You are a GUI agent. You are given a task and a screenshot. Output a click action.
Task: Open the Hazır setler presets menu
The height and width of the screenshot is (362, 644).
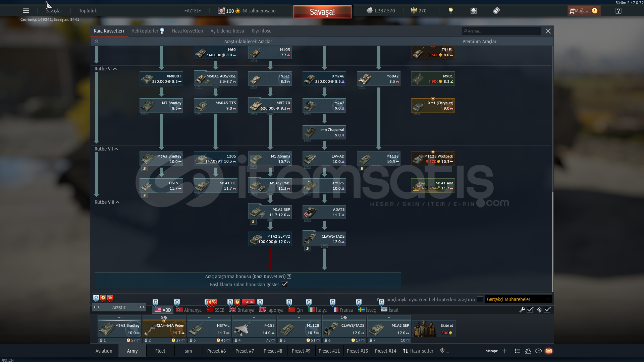418,351
